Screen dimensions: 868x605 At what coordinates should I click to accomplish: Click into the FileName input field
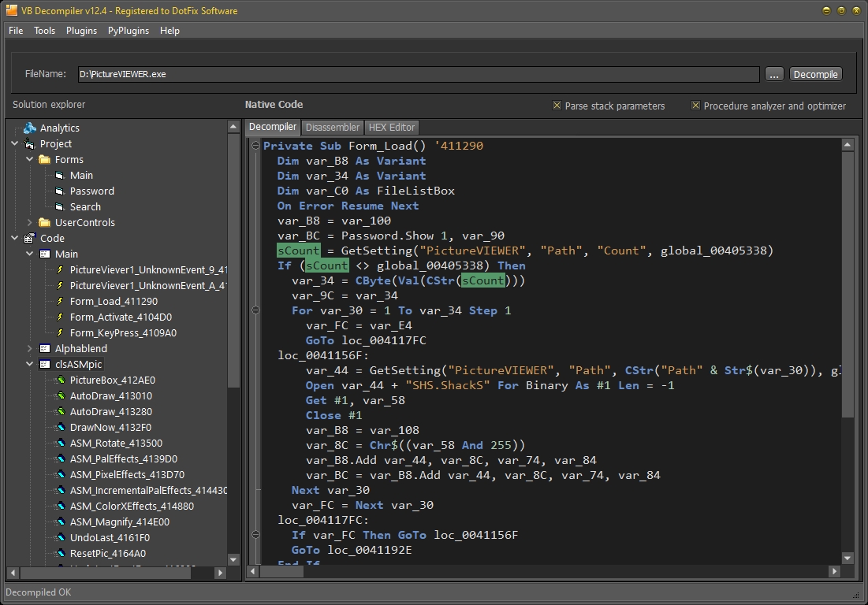[x=419, y=74]
